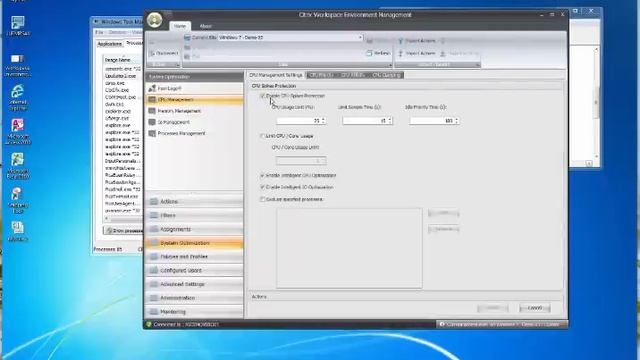Screen dimensions: 640x360
Task: Click the CPU Usage Limit value field
Action: [298, 121]
